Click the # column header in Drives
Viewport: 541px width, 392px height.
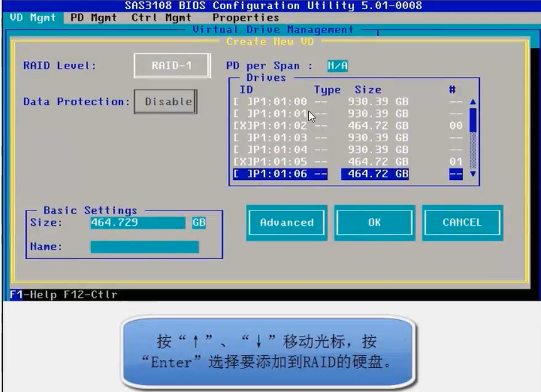pyautogui.click(x=452, y=90)
